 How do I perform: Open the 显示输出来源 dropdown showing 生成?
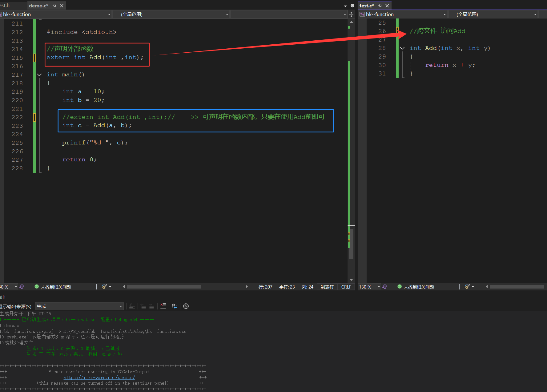[79, 306]
